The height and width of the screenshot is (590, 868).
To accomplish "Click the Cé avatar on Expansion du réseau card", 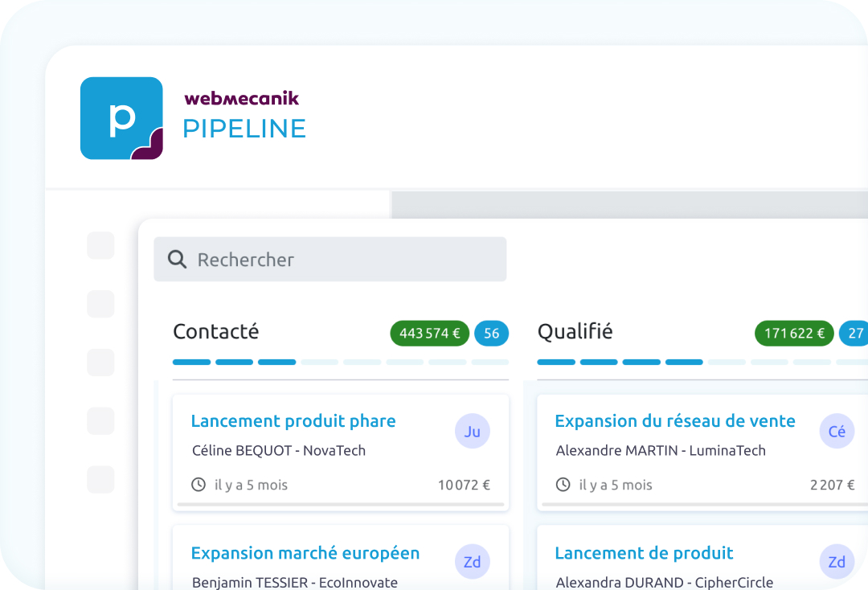I will pyautogui.click(x=837, y=432).
